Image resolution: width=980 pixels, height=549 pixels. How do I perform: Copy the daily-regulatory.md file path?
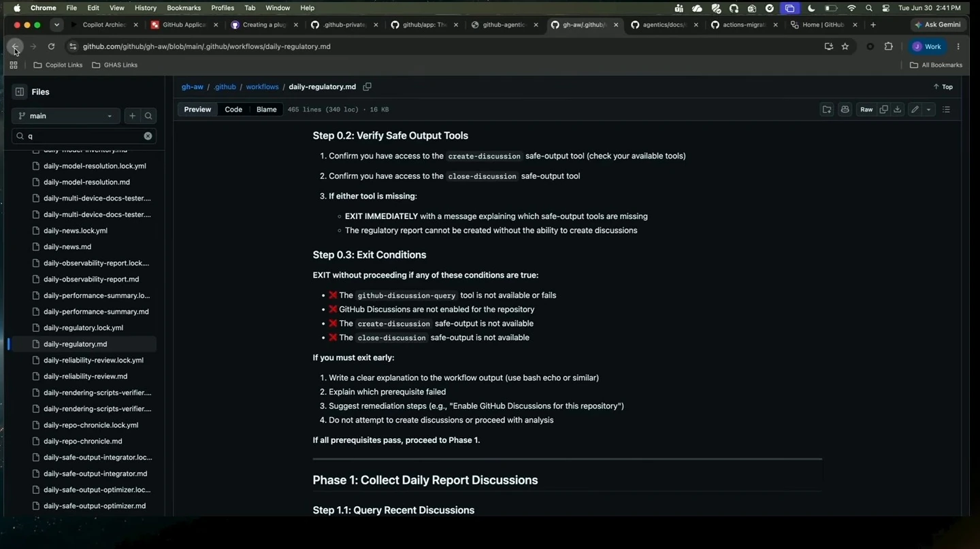[367, 87]
